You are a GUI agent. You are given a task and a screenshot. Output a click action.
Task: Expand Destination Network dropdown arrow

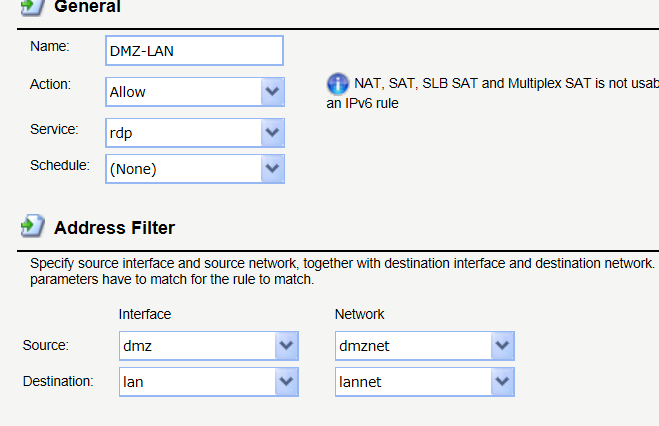point(502,381)
